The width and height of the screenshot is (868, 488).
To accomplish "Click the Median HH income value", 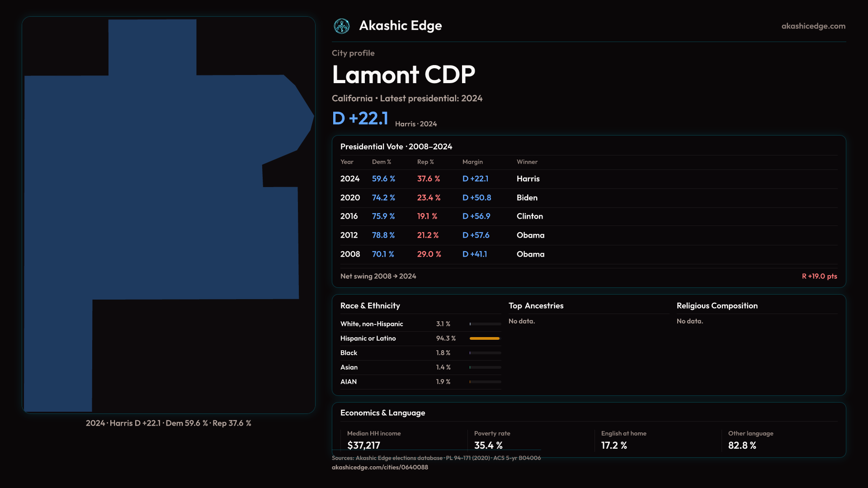I will click(363, 445).
